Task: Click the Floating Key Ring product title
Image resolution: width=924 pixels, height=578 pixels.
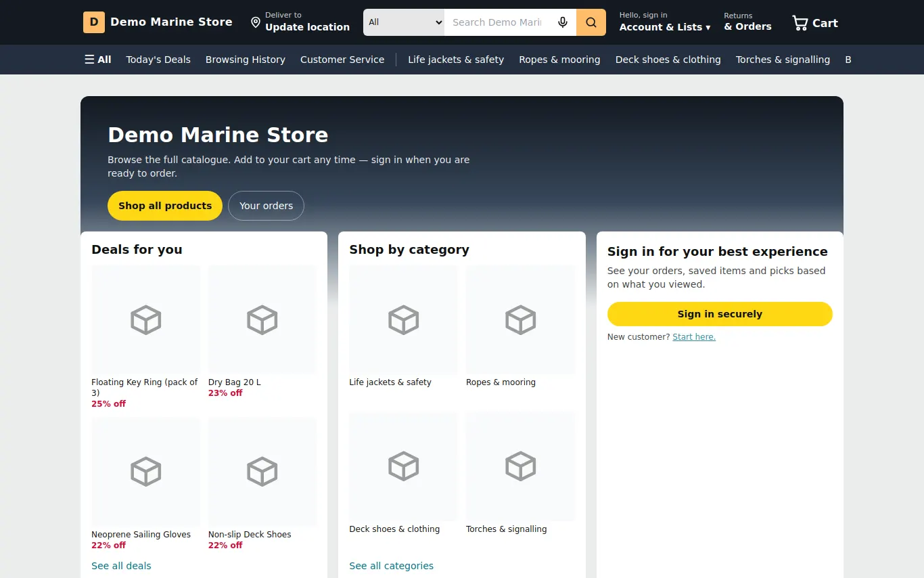Action: tap(145, 387)
